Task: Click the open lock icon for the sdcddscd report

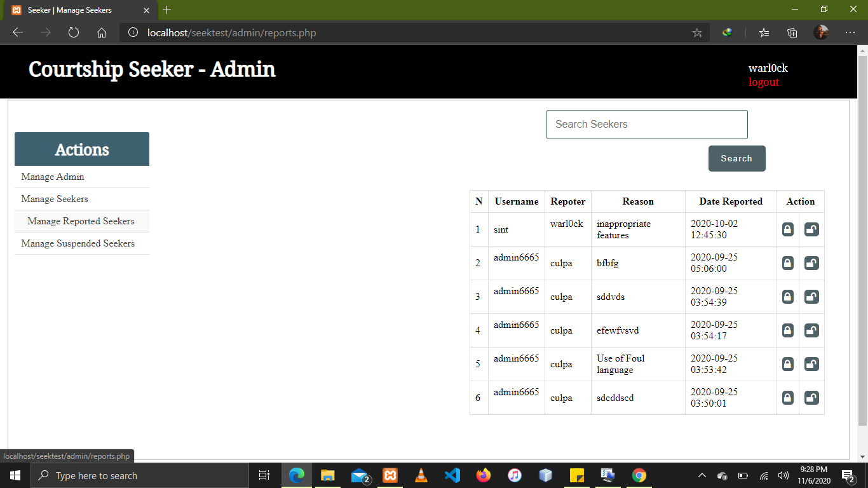Action: coord(811,398)
